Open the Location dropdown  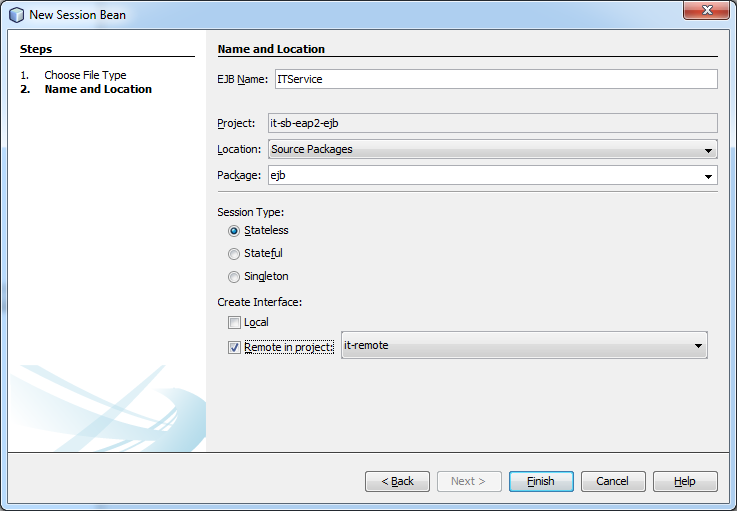click(x=493, y=149)
